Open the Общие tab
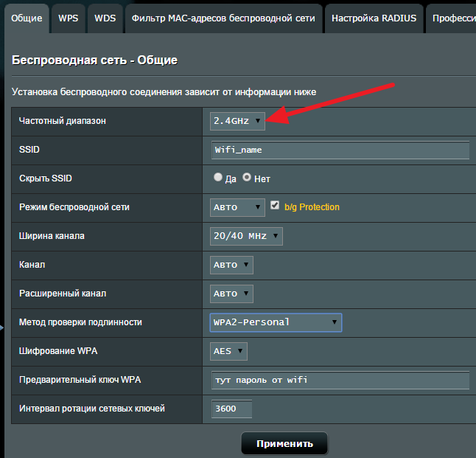 (x=26, y=18)
